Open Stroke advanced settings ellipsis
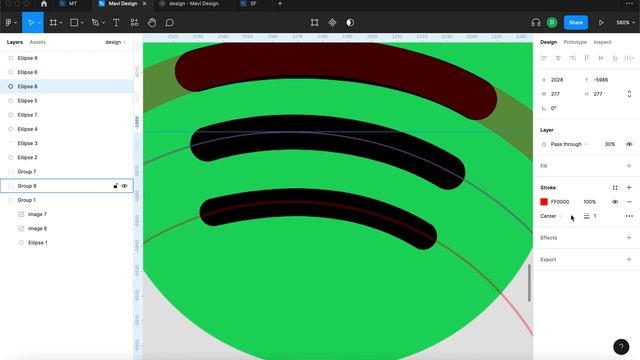Viewport: 640px width, 360px height. pos(629,216)
